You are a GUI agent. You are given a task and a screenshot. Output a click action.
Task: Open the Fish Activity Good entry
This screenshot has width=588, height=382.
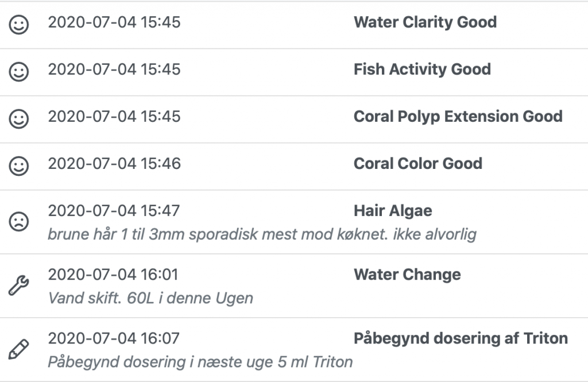coord(422,70)
